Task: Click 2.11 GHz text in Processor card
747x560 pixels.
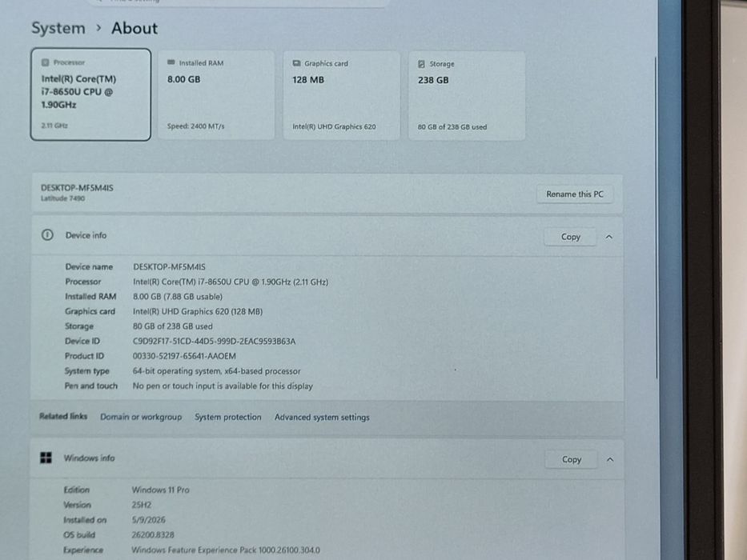Action: click(54, 126)
